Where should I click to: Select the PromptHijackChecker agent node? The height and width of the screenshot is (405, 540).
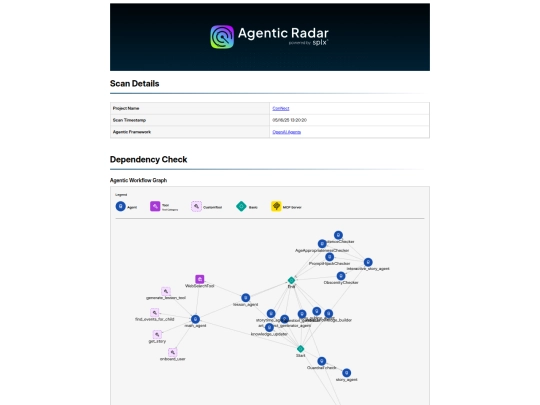pyautogui.click(x=330, y=257)
